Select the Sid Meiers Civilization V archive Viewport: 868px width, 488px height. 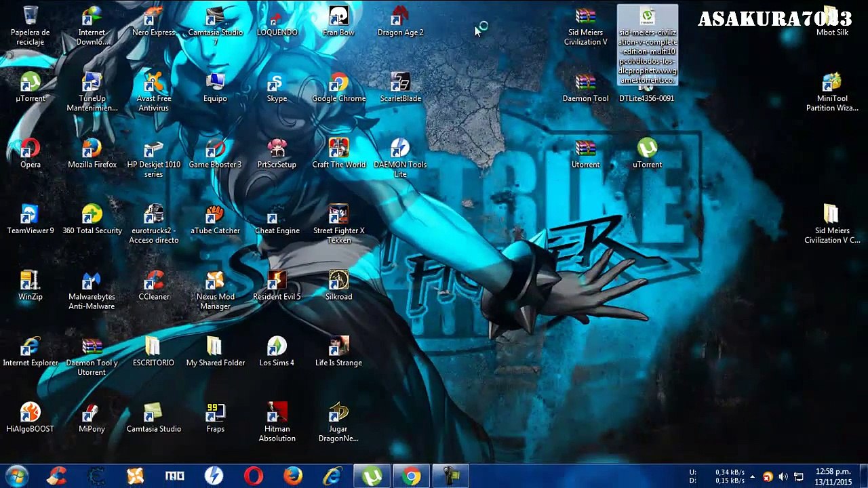pyautogui.click(x=585, y=26)
